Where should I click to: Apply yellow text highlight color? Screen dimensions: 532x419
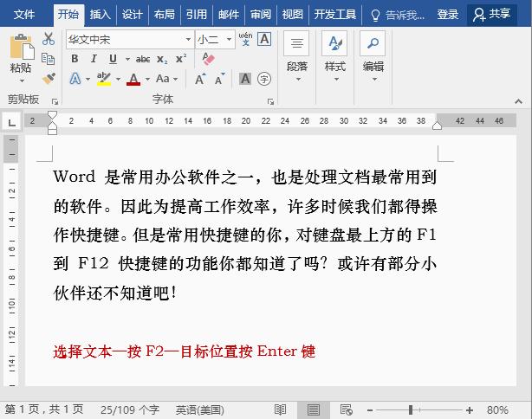coord(104,79)
